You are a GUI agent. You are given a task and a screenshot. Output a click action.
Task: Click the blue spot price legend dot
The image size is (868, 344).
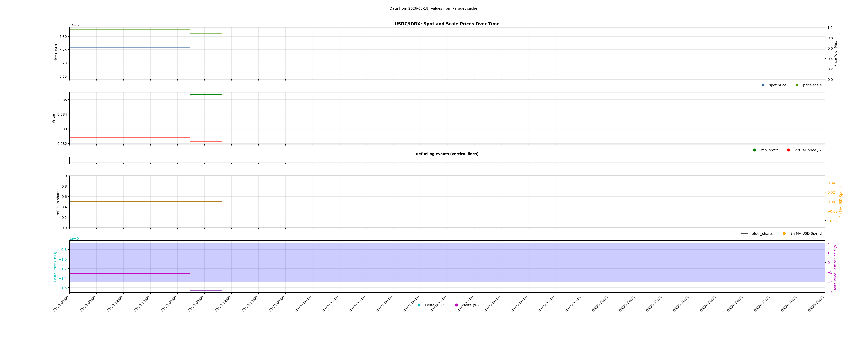point(763,85)
